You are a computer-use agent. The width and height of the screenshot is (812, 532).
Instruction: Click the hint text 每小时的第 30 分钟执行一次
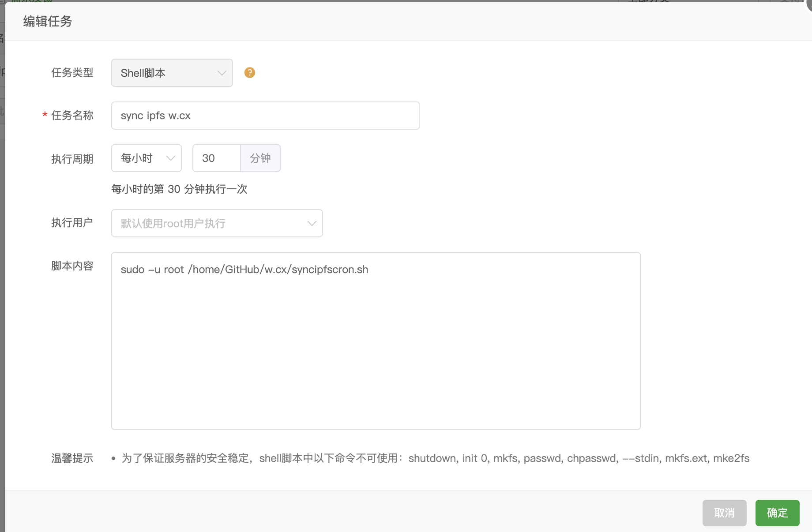pyautogui.click(x=180, y=189)
